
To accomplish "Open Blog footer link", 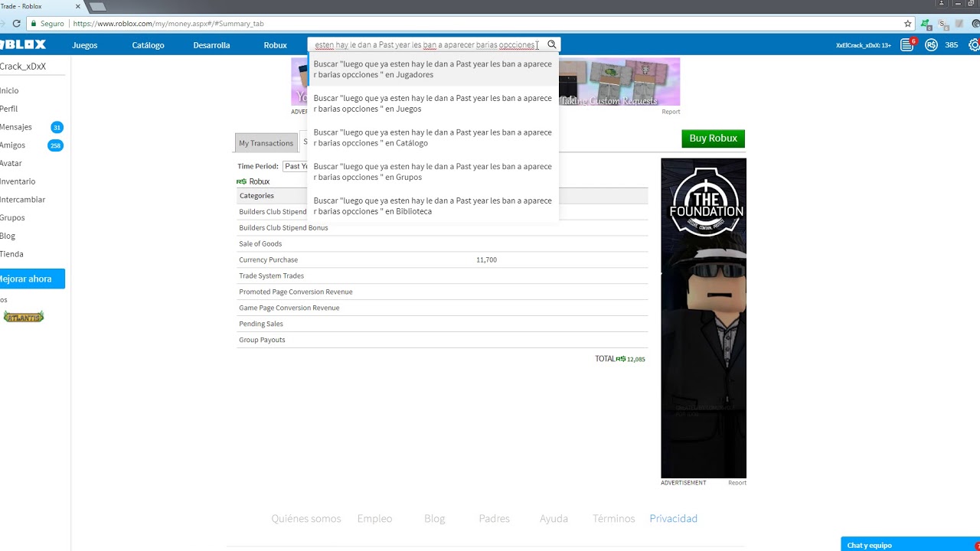I will pos(435,519).
